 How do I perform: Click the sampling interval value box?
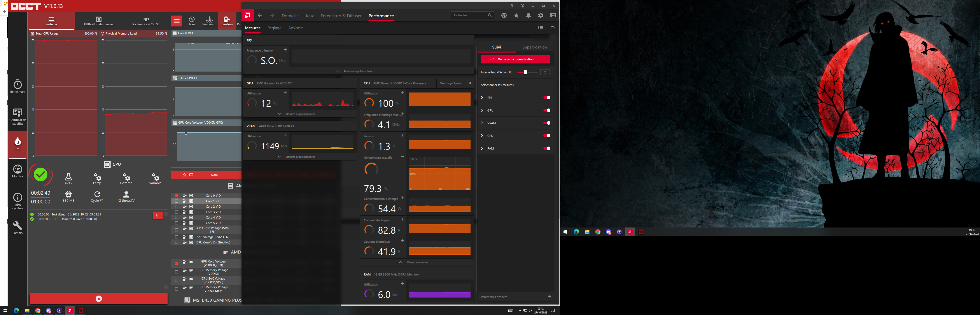(545, 72)
